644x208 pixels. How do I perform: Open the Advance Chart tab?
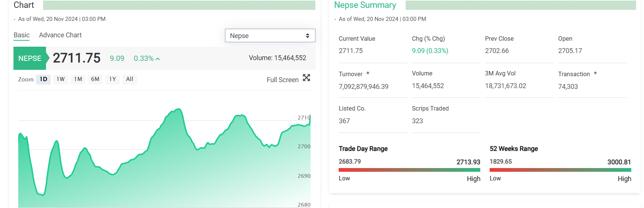pos(60,35)
